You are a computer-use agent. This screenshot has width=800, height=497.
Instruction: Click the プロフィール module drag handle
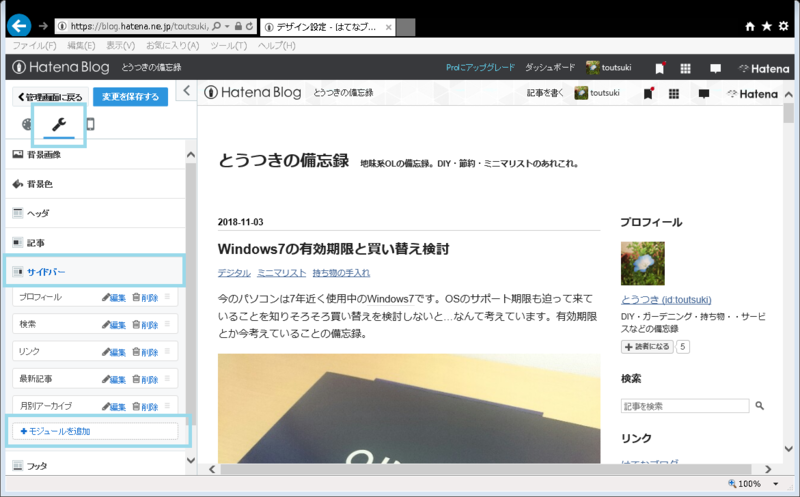(167, 296)
